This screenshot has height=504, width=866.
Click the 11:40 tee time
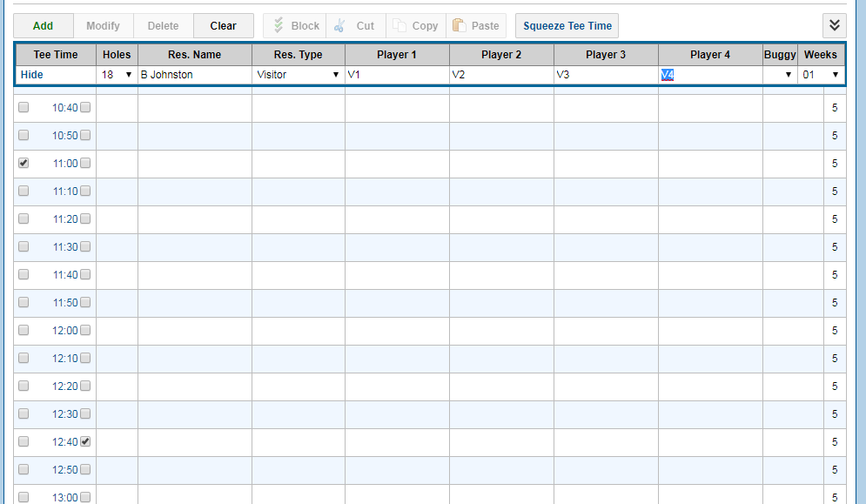tap(65, 275)
